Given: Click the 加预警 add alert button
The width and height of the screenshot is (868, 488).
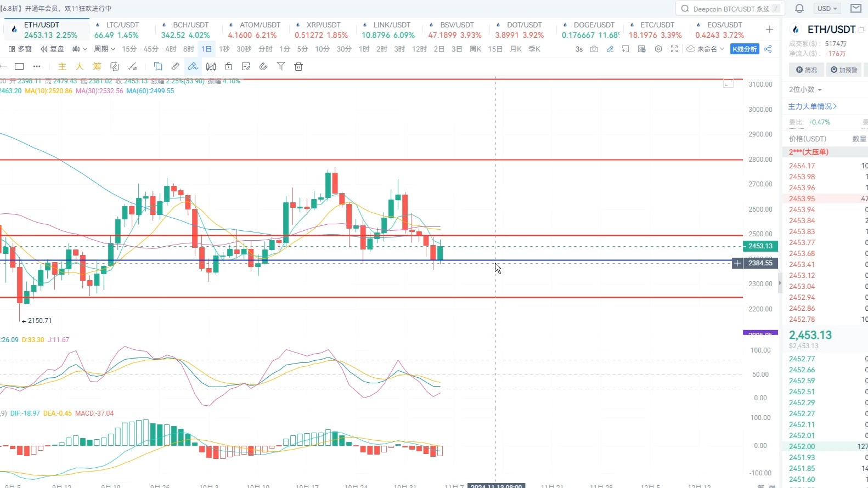Looking at the screenshot, I should (844, 70).
